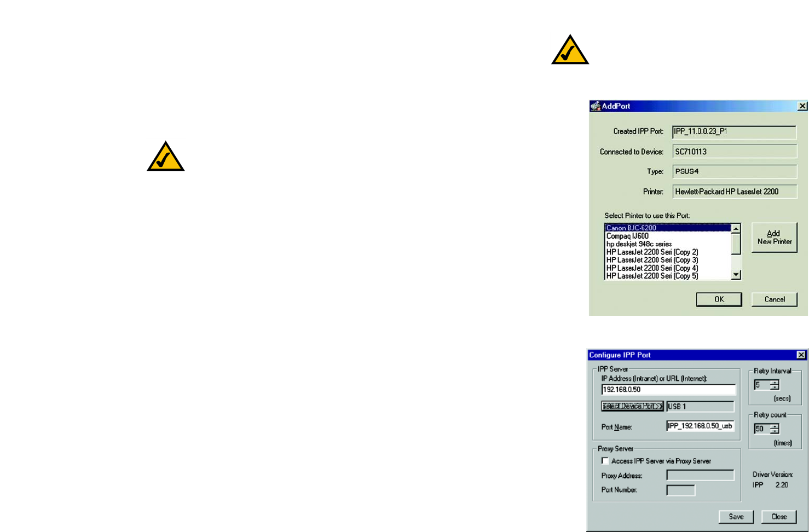Click Save in Configure IPP Port
Viewport: 809px width, 532px height.
pyautogui.click(x=736, y=517)
